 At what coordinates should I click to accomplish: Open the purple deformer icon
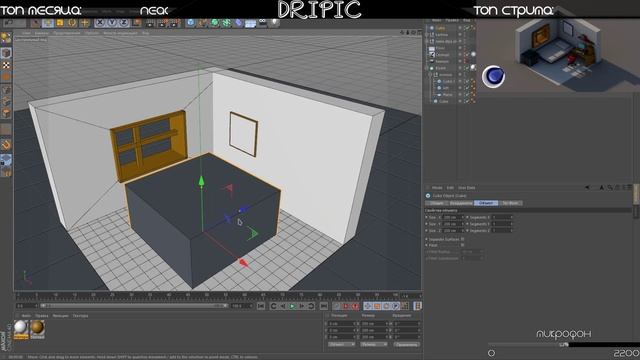coord(239,22)
